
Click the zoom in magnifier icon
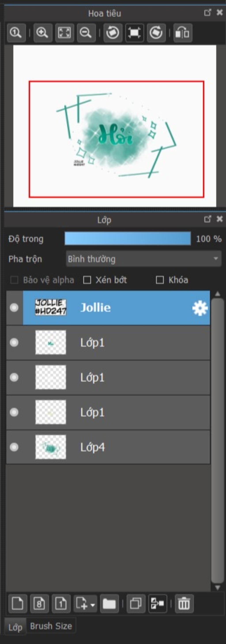point(42,33)
